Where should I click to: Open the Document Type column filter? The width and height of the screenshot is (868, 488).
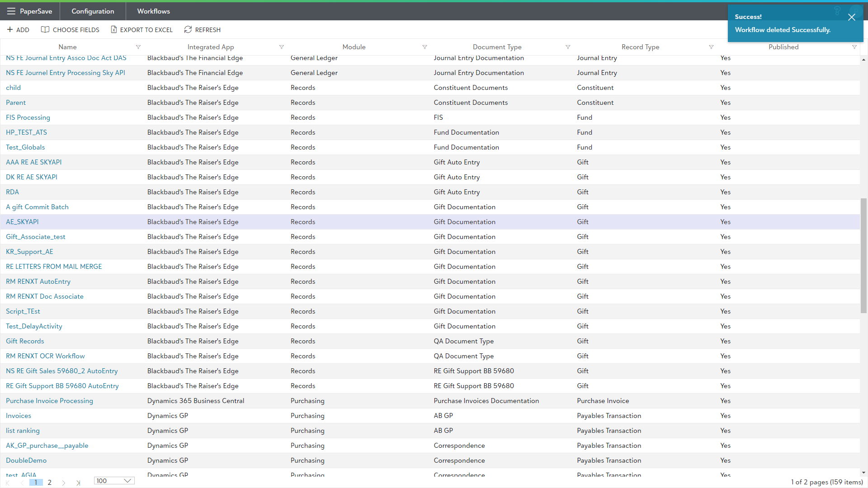[x=568, y=47]
